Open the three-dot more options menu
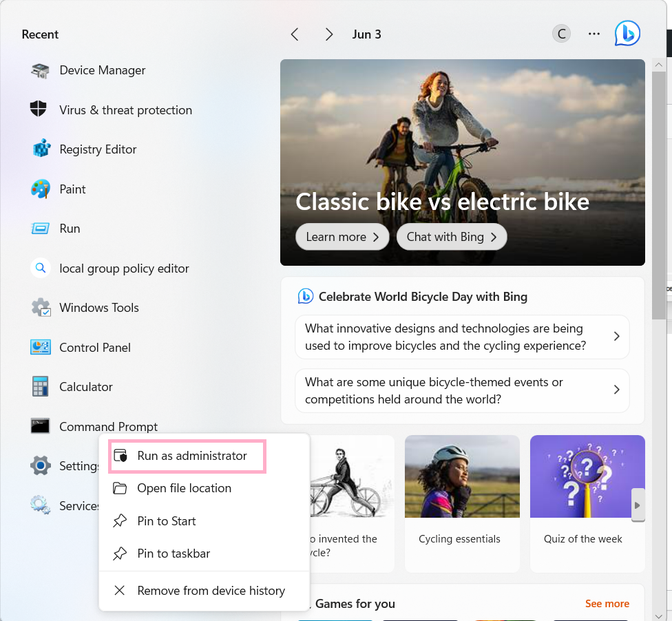672x621 pixels. (594, 34)
